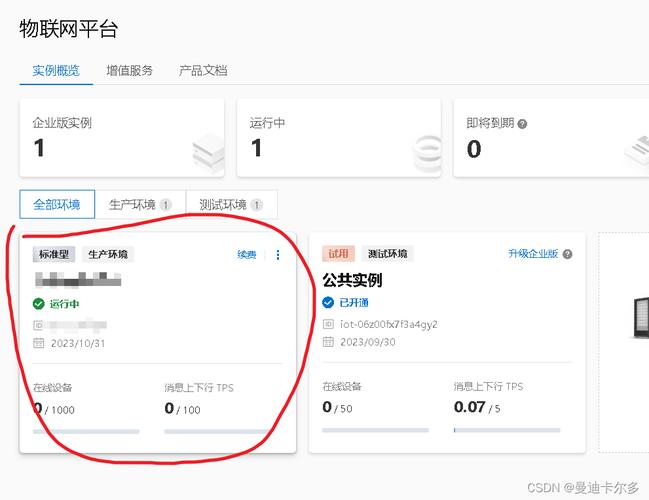Click the 0 / 100 TPS progress bar
Viewport: 649px width, 500px height.
[x=217, y=431]
